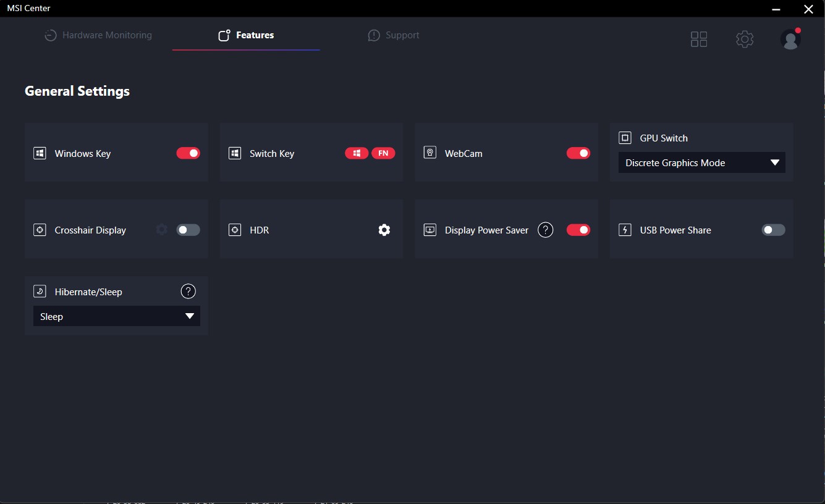
Task: Enable USB Power Share switch
Action: point(773,230)
